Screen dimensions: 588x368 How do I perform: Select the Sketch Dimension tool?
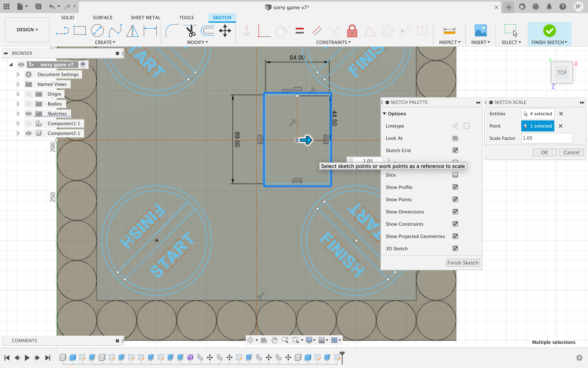pos(150,31)
